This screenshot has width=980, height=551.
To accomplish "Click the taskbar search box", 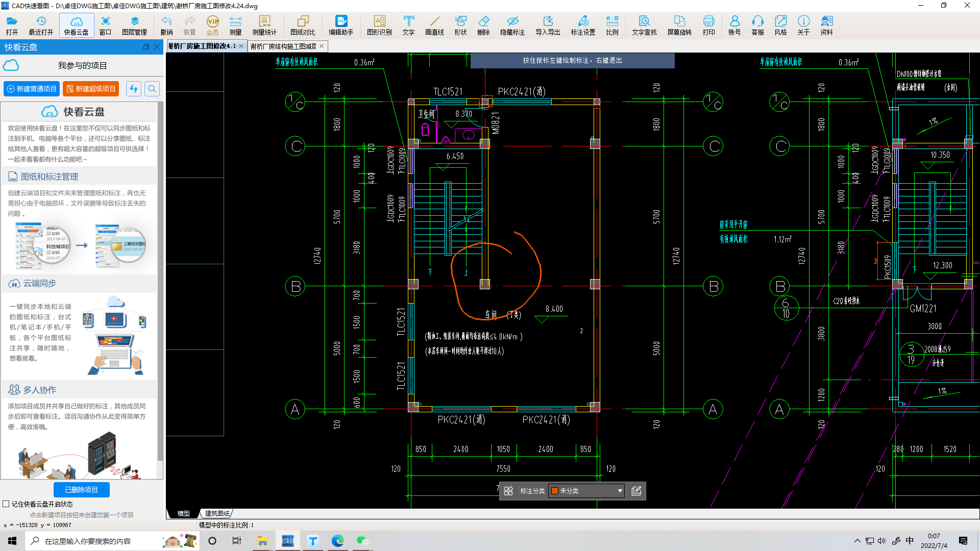I will 112,541.
